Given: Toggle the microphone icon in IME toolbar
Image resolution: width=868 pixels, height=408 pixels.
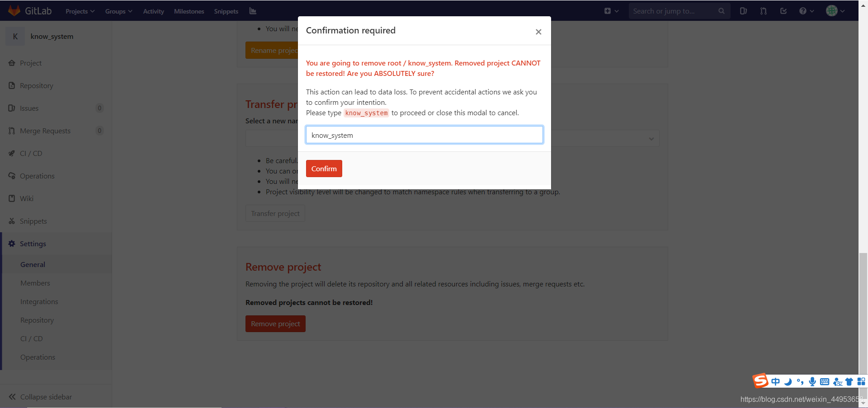Looking at the screenshot, I should [x=812, y=381].
